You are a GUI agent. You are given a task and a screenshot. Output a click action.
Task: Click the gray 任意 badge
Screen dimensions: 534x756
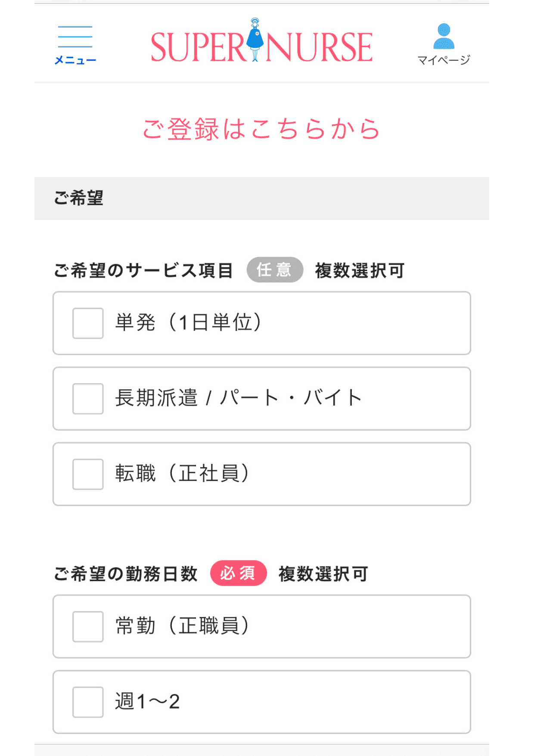[x=275, y=270]
